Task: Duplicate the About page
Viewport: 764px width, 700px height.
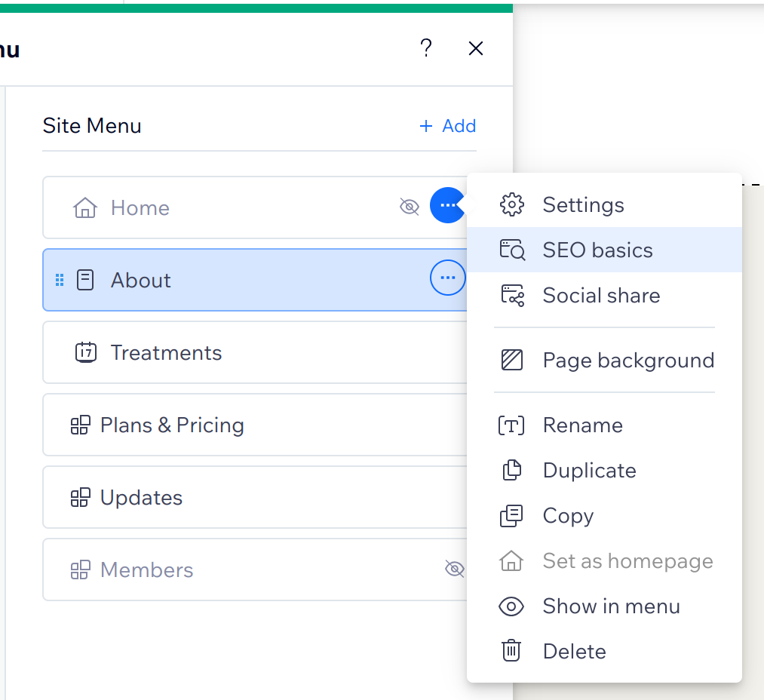Action: [x=589, y=470]
